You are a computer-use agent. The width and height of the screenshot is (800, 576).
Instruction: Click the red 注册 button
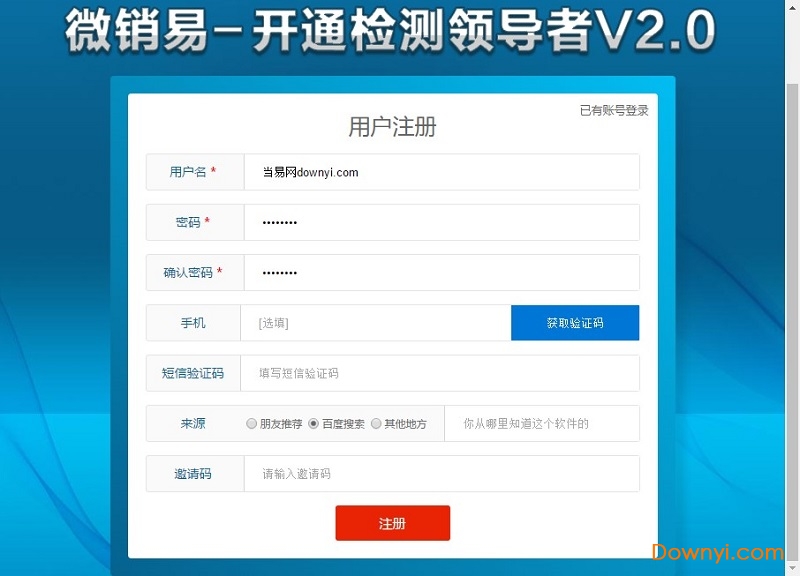(393, 523)
